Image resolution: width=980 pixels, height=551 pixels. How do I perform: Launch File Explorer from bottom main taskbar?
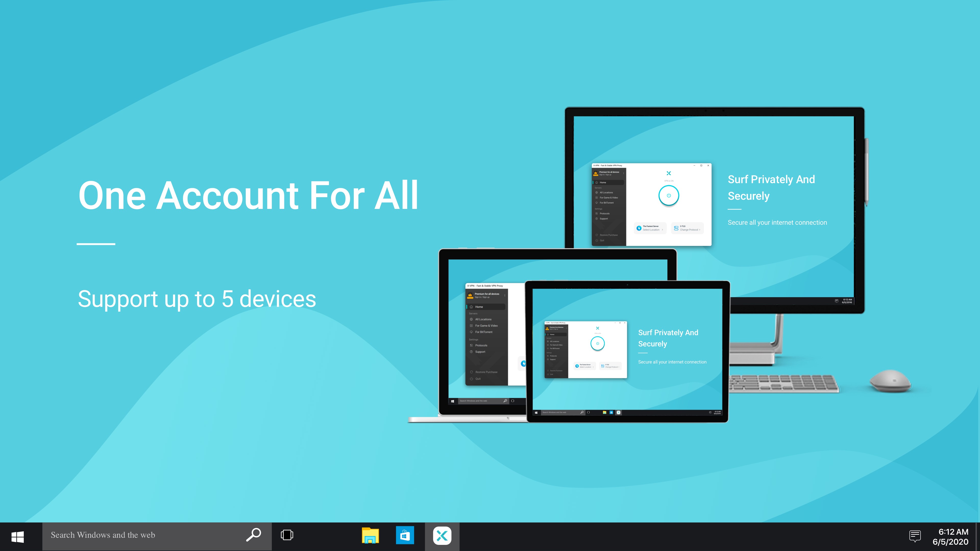(370, 536)
